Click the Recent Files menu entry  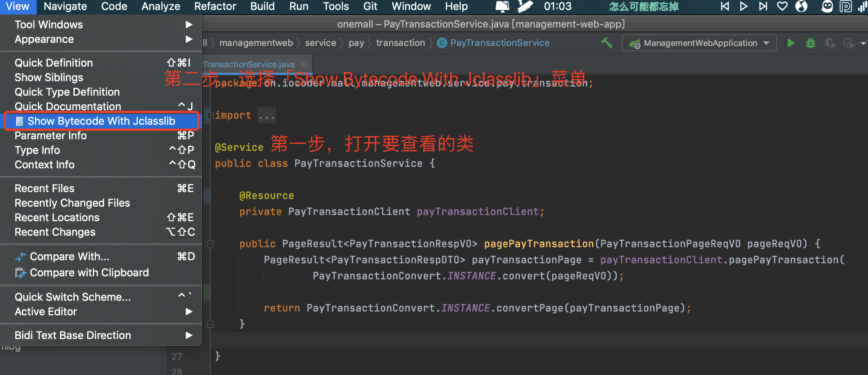tap(44, 188)
